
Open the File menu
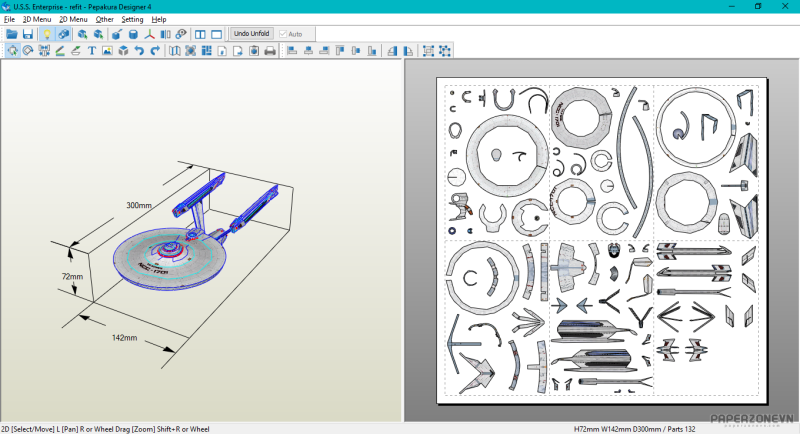pos(9,19)
